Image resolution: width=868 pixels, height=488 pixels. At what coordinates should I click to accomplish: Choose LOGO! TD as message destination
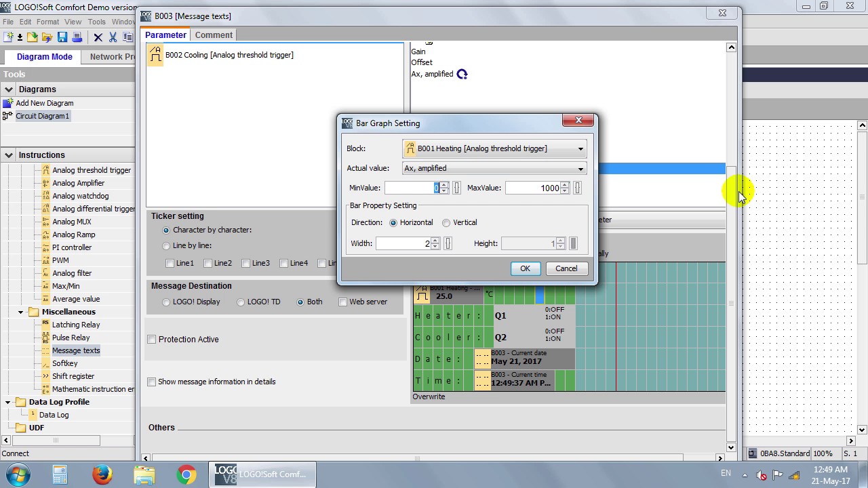click(241, 302)
